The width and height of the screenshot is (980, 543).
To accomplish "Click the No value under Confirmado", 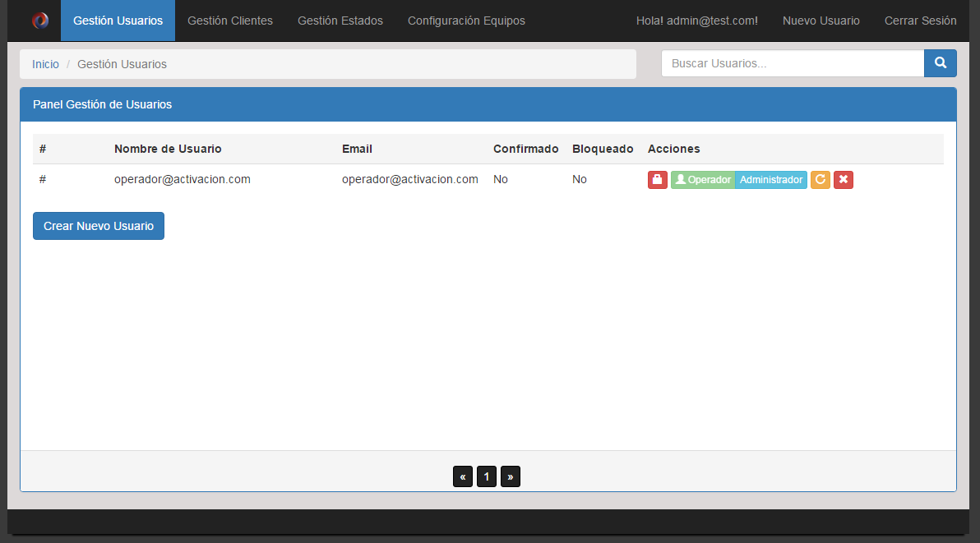I will 501,179.
